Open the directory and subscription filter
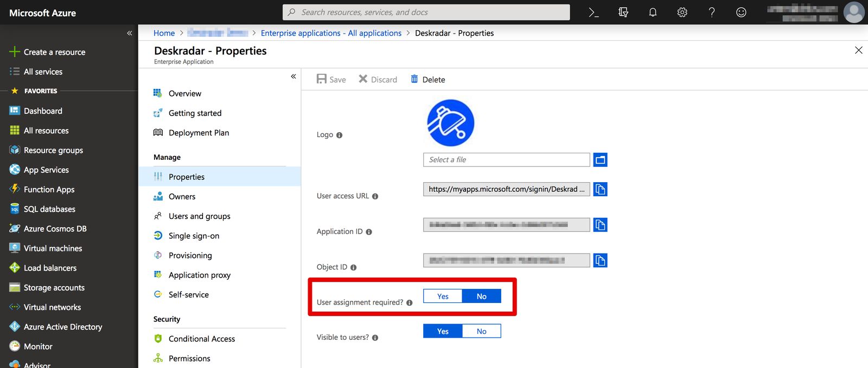 point(623,12)
